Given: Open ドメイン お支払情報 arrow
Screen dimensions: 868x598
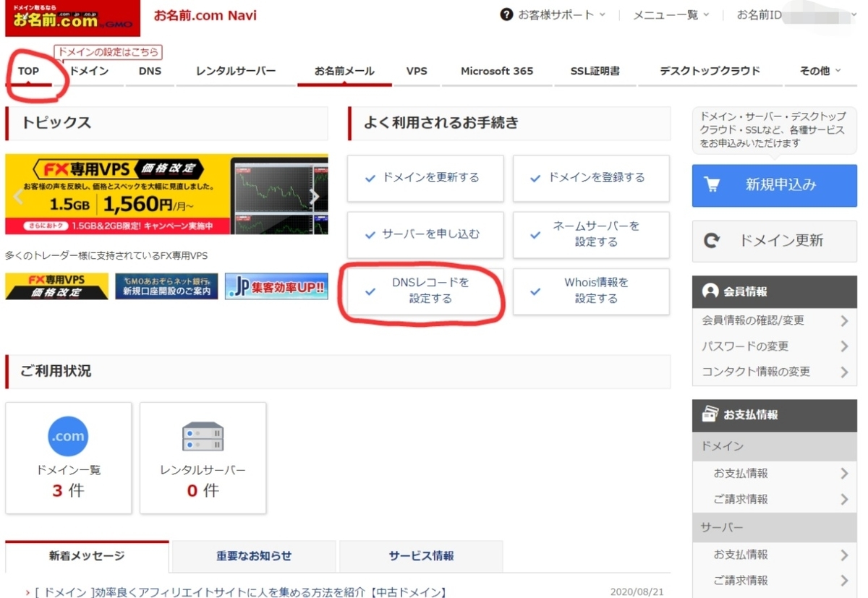Looking at the screenshot, I should (x=844, y=474).
